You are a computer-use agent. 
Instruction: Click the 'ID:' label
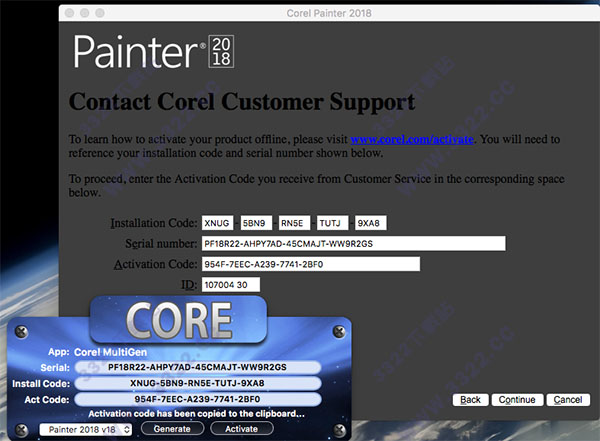tap(189, 285)
